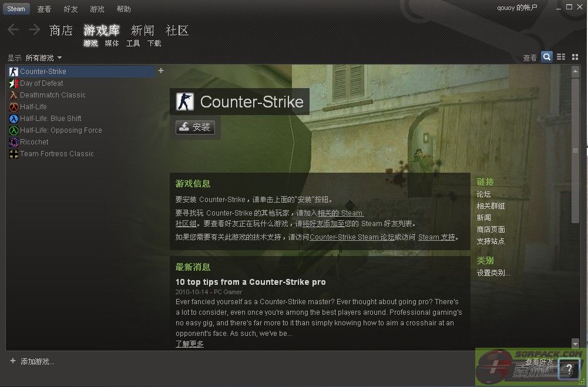Viewport: 588px width, 387px height.
Task: Click plus icon beside 添加游戏
Action: click(x=13, y=361)
